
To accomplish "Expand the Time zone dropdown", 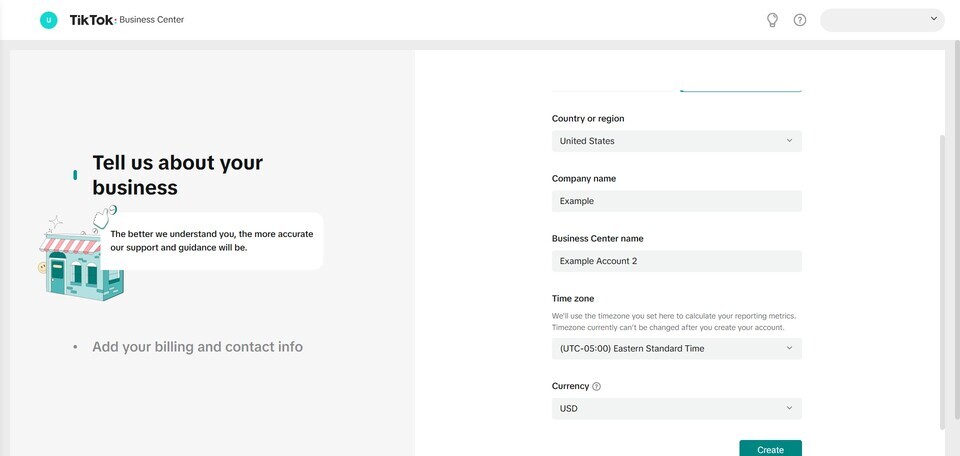I will [x=676, y=349].
